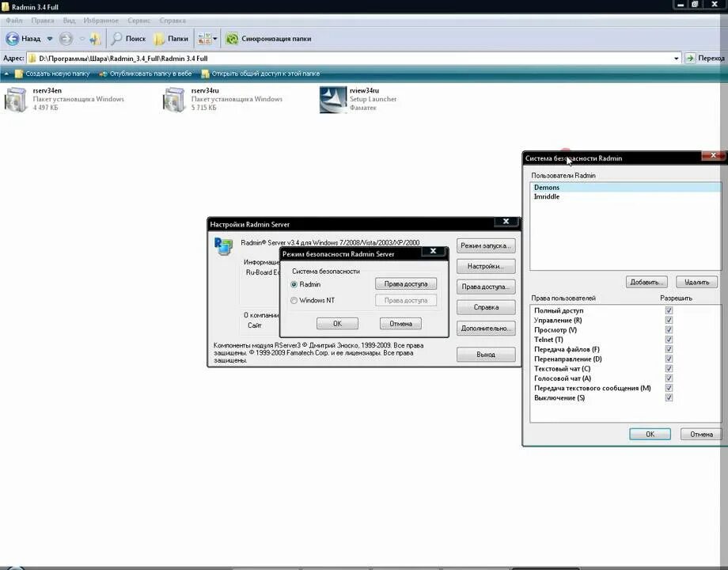Image resolution: width=728 pixels, height=570 pixels.
Task: Close the Настройки Radmin Server window
Action: click(x=506, y=222)
